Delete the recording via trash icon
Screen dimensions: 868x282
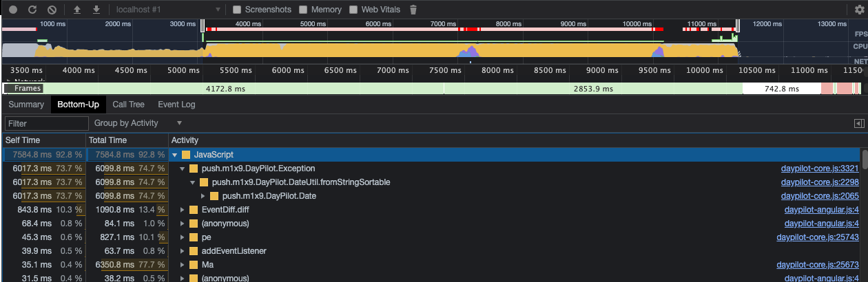pyautogui.click(x=413, y=10)
